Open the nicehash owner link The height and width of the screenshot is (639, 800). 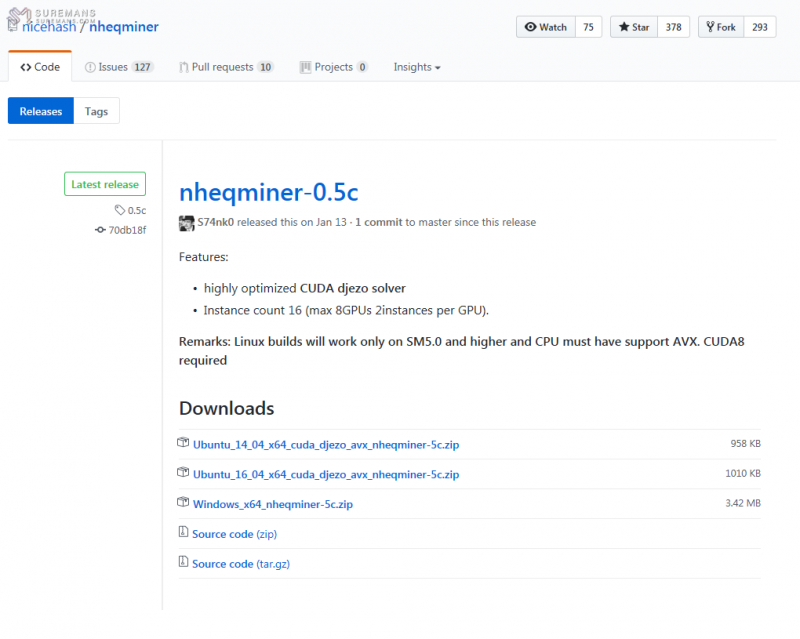tap(49, 27)
